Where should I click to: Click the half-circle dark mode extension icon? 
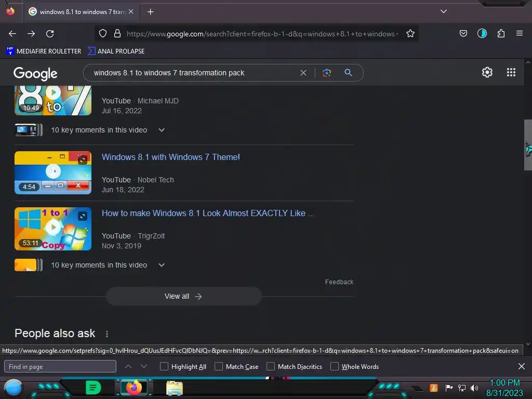coord(482,33)
